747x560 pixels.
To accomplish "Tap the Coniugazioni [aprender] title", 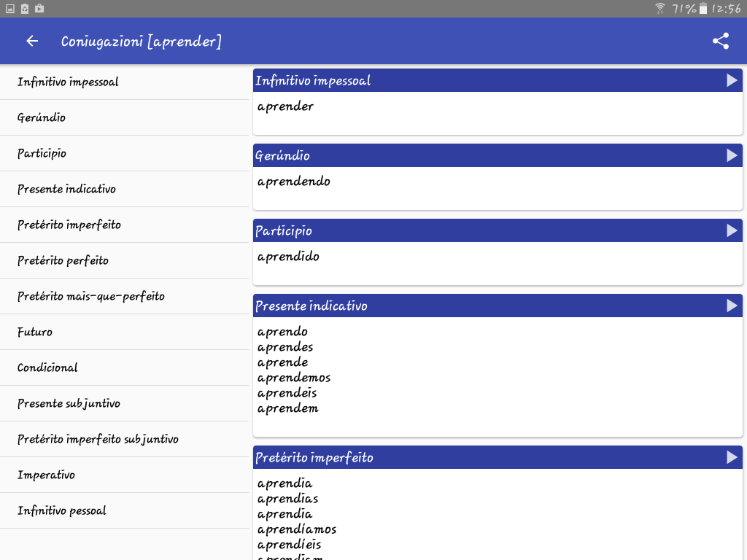I will click(x=141, y=42).
